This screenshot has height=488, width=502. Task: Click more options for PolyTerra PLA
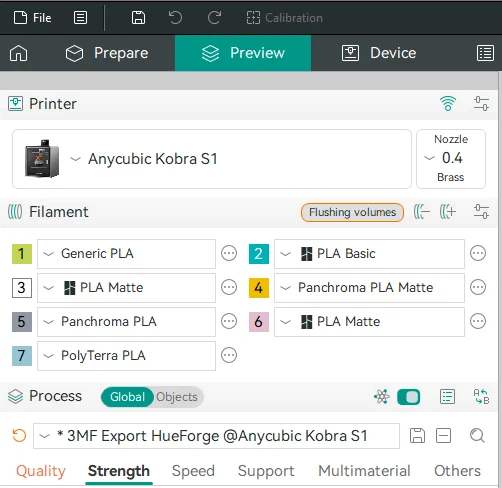229,355
